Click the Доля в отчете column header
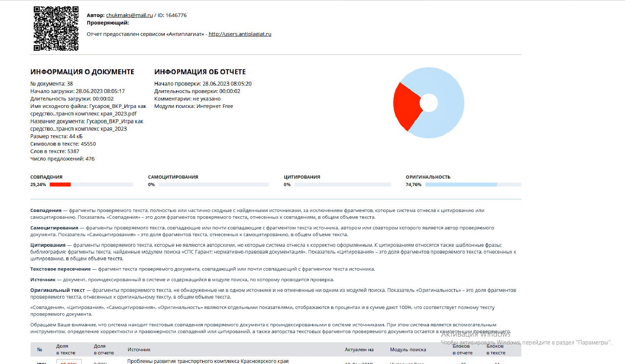 coord(104,349)
